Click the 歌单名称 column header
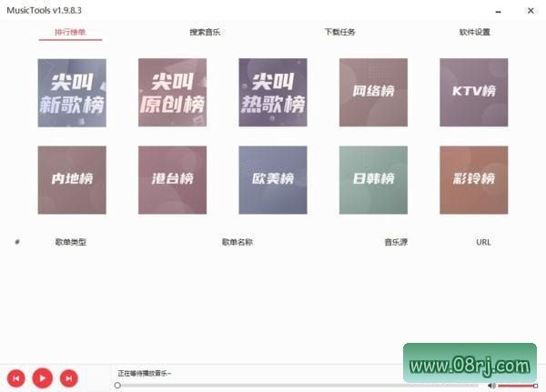Image resolution: width=546 pixels, height=392 pixels. [x=238, y=242]
